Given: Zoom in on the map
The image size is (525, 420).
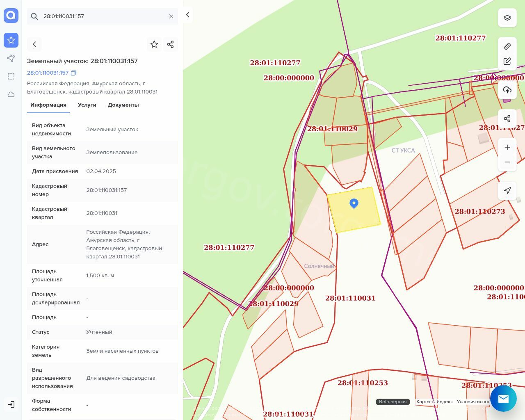Looking at the screenshot, I should tap(507, 147).
